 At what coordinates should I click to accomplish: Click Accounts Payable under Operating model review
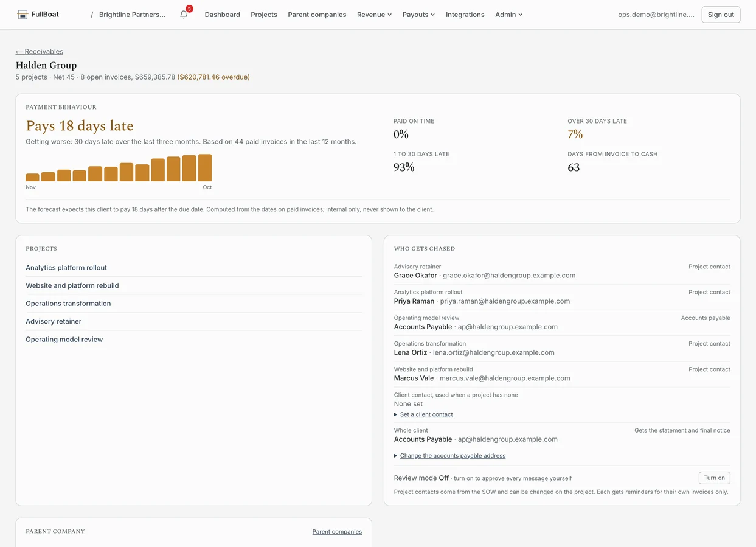tap(423, 327)
